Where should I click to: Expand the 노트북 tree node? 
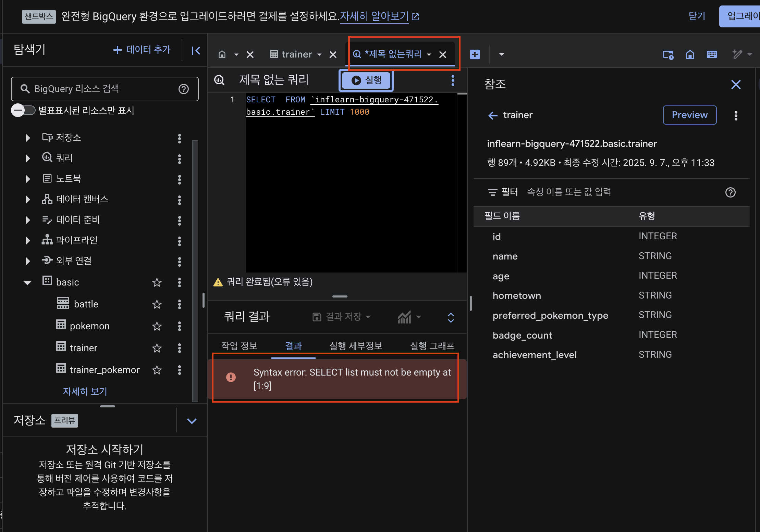28,179
